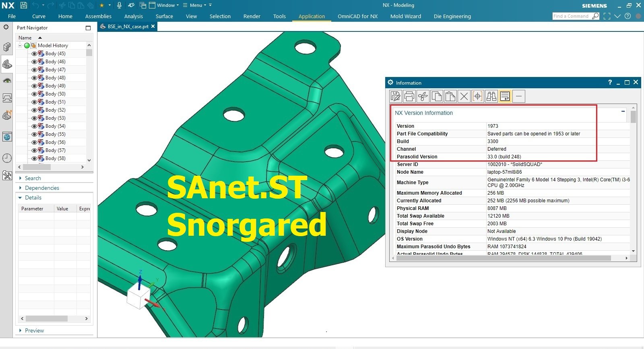Switch to the Curve tab
644x349 pixels.
tap(39, 16)
